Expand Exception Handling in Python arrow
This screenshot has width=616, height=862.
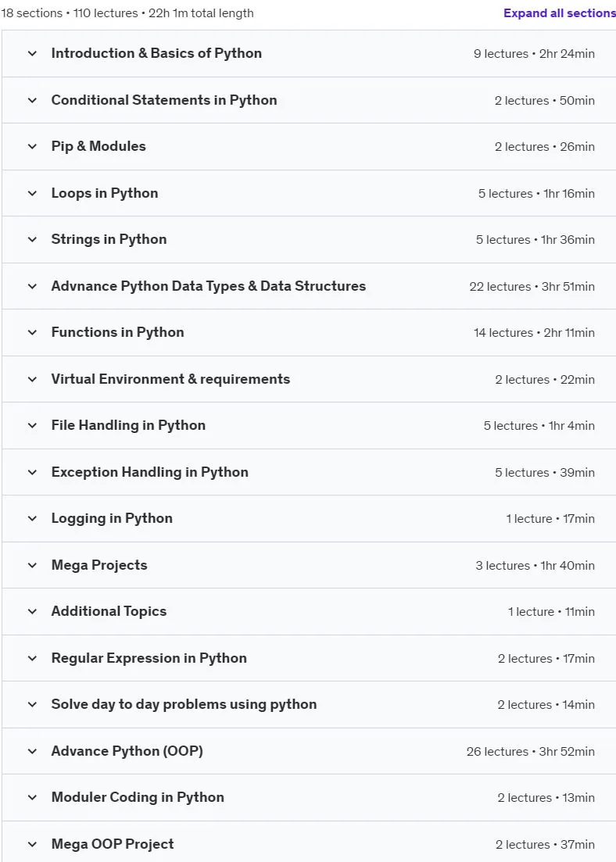(x=33, y=472)
